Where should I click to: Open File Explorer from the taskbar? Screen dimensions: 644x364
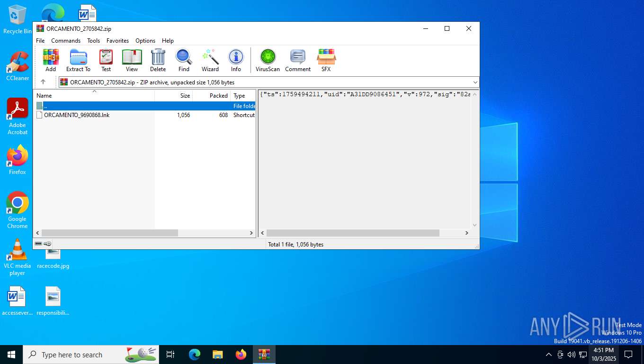pyautogui.click(x=218, y=355)
